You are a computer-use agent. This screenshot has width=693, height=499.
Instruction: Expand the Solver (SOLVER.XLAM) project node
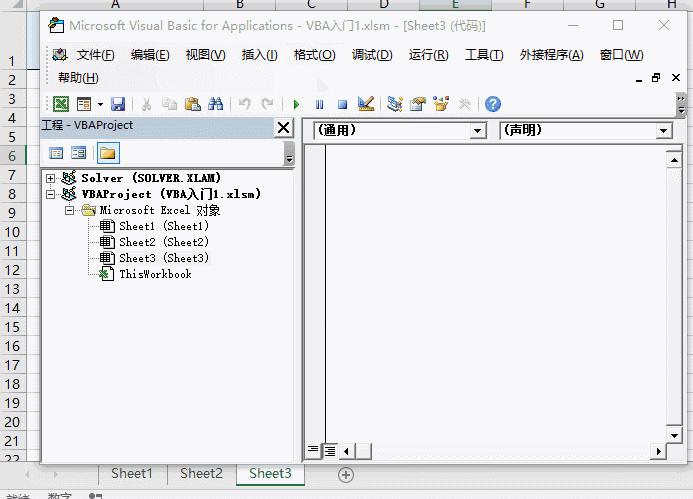[51, 179]
